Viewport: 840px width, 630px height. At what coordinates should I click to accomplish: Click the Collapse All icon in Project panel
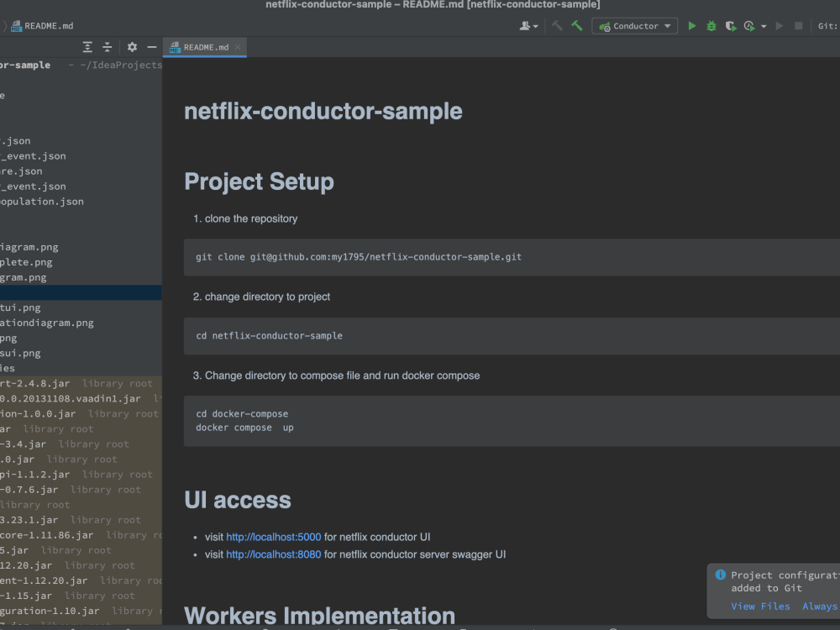click(108, 47)
